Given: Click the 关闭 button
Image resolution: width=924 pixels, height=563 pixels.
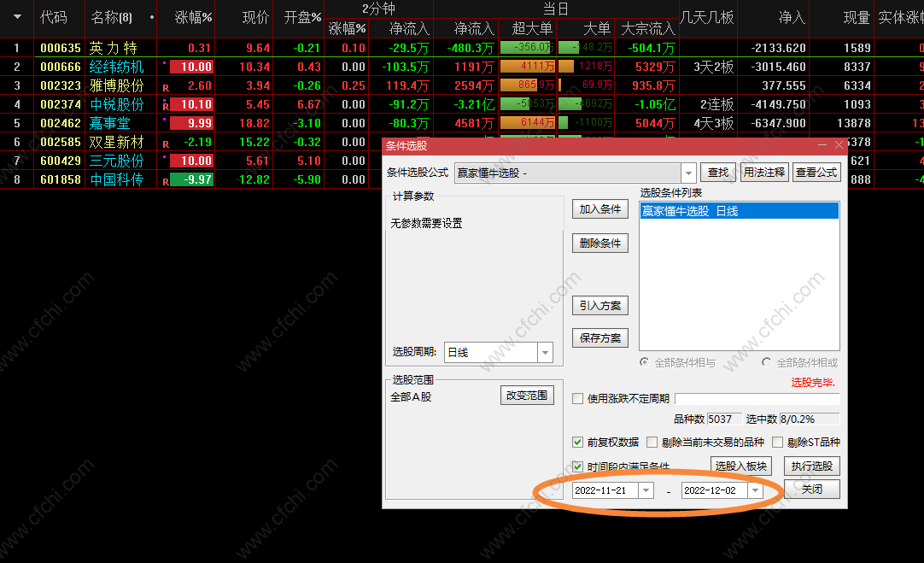Looking at the screenshot, I should 812,490.
